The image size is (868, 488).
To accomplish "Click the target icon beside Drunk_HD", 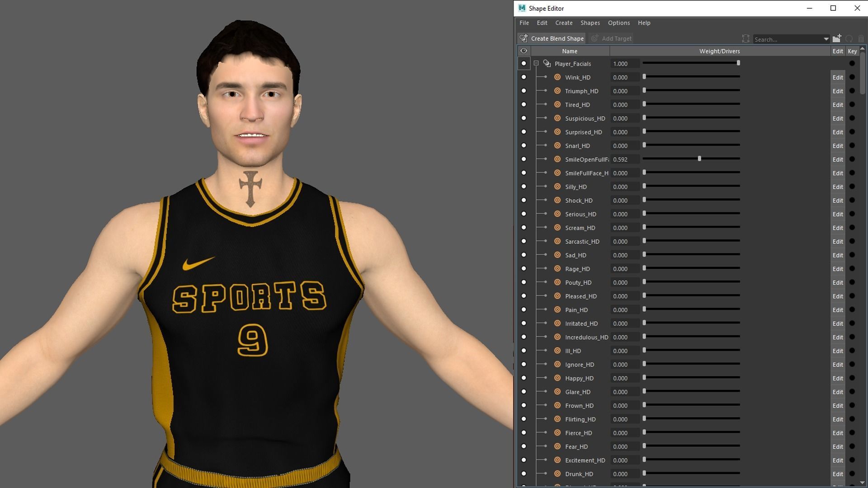I will coord(557,474).
